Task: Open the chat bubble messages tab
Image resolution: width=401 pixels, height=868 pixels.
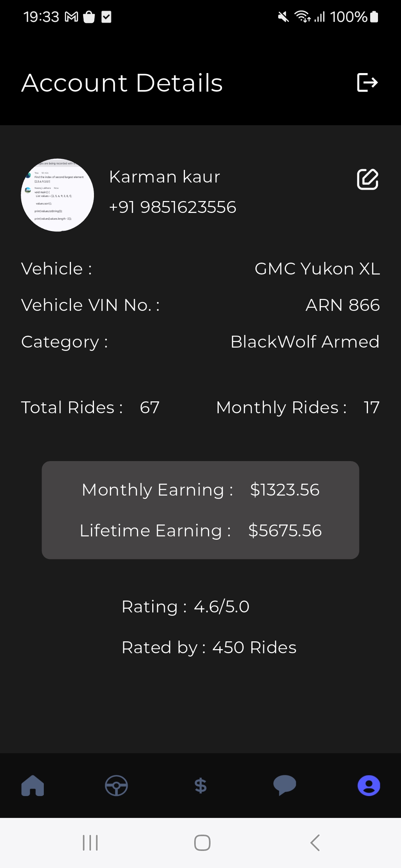Action: coord(284,786)
